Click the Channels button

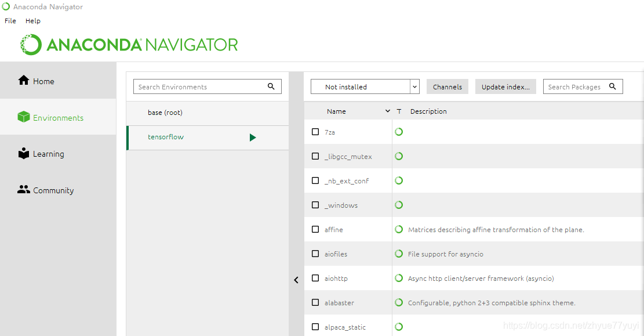(447, 86)
